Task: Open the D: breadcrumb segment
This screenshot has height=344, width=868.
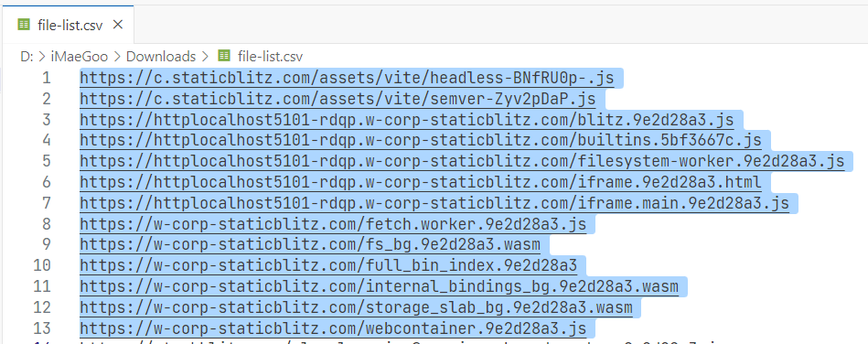Action: click(x=27, y=56)
